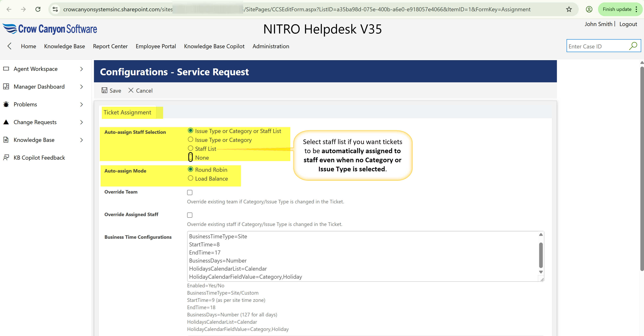Click the Manager Dashboard grid icon
Screen dimensions: 644x336
6,87
